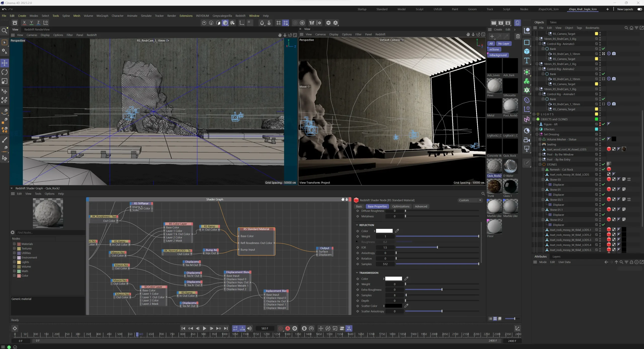This screenshot has width=644, height=349.
Task: Go to end of timeline
Action: pyautogui.click(x=226, y=328)
